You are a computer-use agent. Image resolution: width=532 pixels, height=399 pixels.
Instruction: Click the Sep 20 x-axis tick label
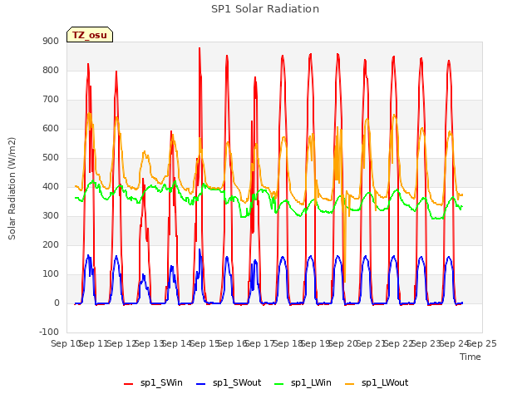(x=343, y=343)
